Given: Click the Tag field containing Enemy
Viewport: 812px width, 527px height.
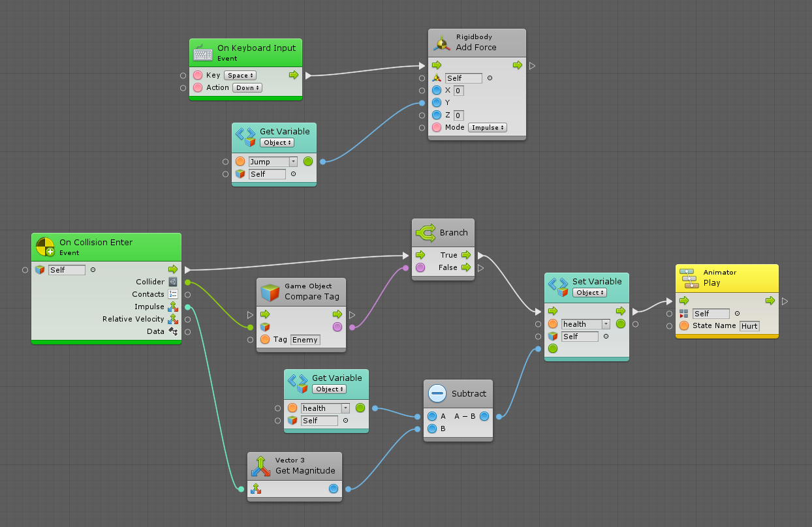Looking at the screenshot, I should click(x=305, y=339).
